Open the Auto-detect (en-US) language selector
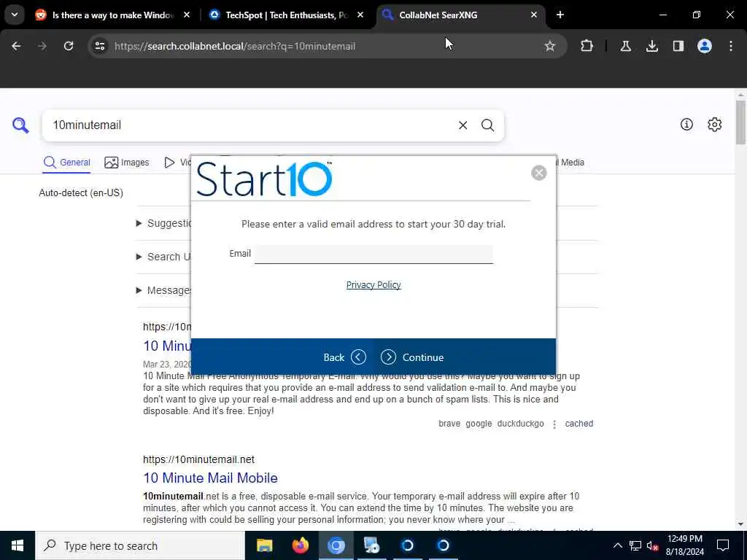Image resolution: width=747 pixels, height=560 pixels. coord(81,192)
